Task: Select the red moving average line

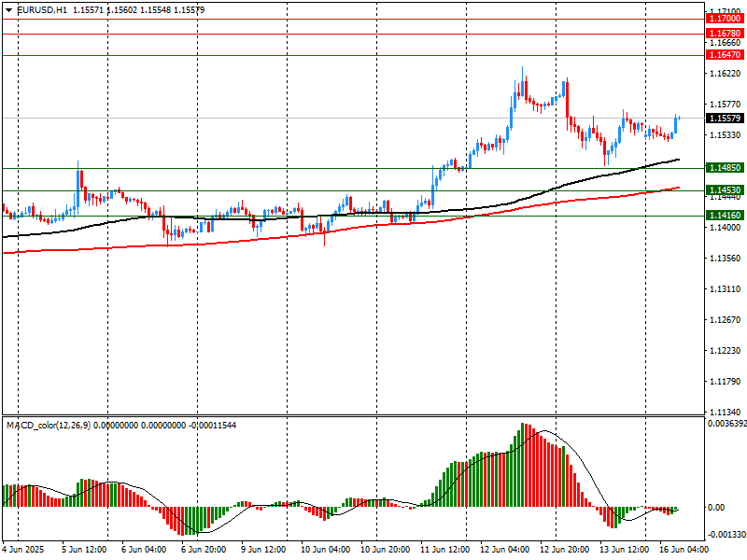Action: tap(560, 201)
